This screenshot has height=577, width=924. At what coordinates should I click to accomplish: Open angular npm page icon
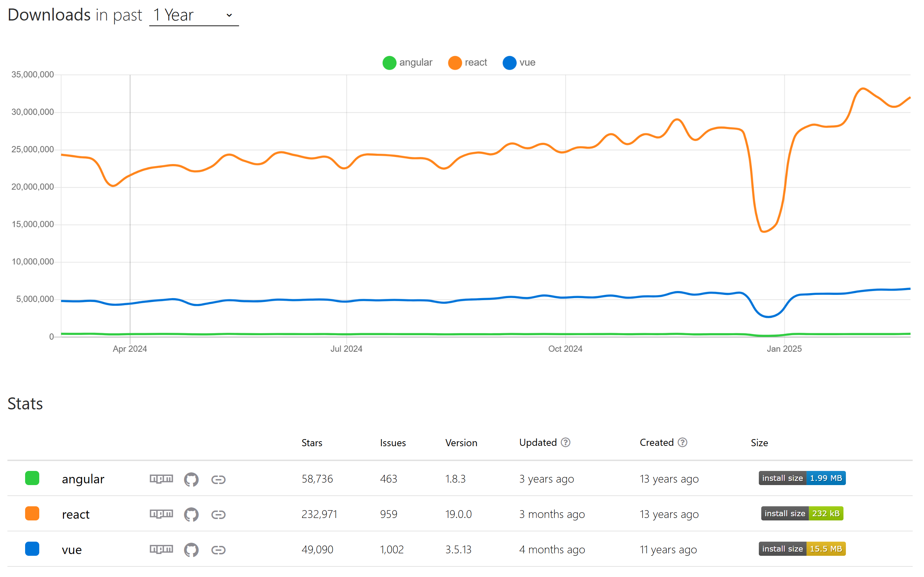coord(162,479)
